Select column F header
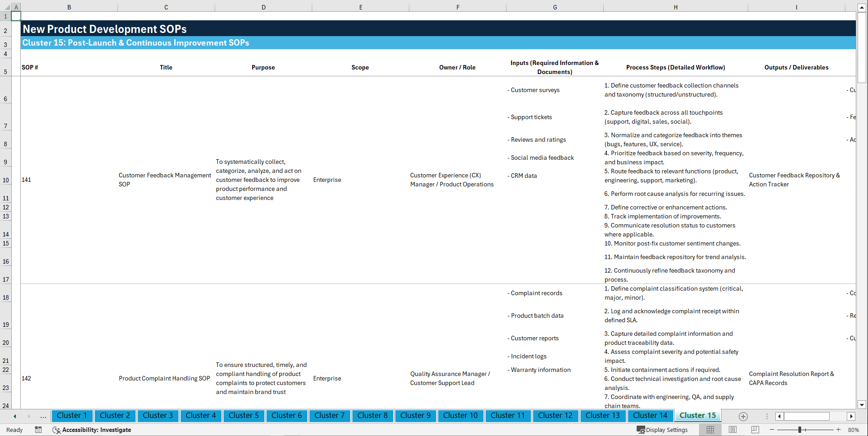The width and height of the screenshot is (868, 436). (x=458, y=7)
